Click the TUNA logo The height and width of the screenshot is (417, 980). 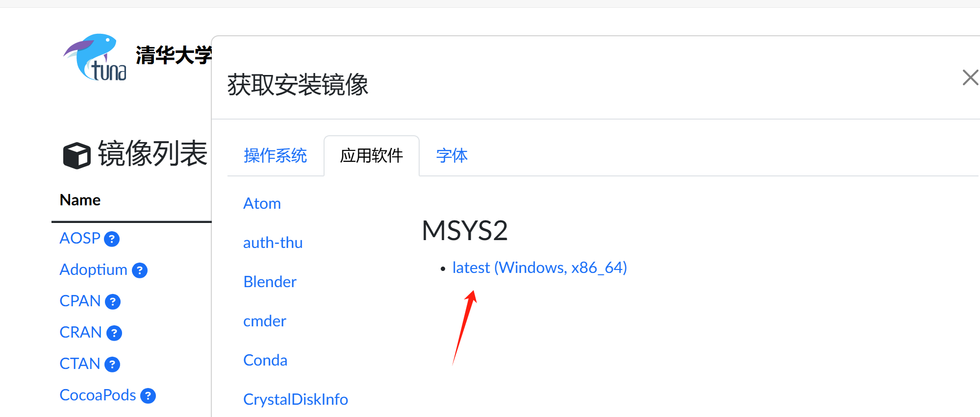point(95,57)
